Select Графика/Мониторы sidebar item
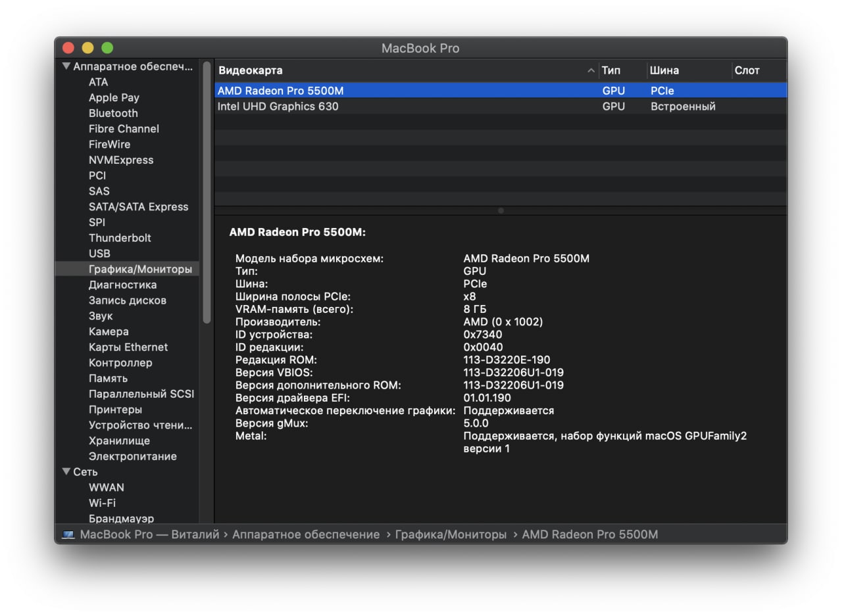 (127, 269)
